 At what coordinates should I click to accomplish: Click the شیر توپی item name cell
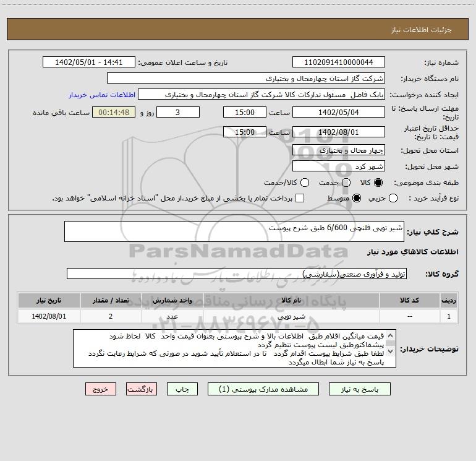(x=291, y=316)
